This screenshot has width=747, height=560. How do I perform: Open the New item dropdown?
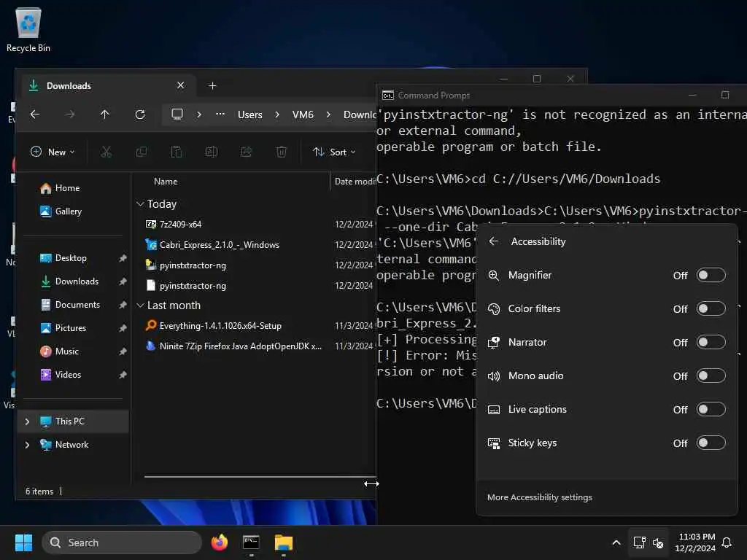[x=53, y=152]
